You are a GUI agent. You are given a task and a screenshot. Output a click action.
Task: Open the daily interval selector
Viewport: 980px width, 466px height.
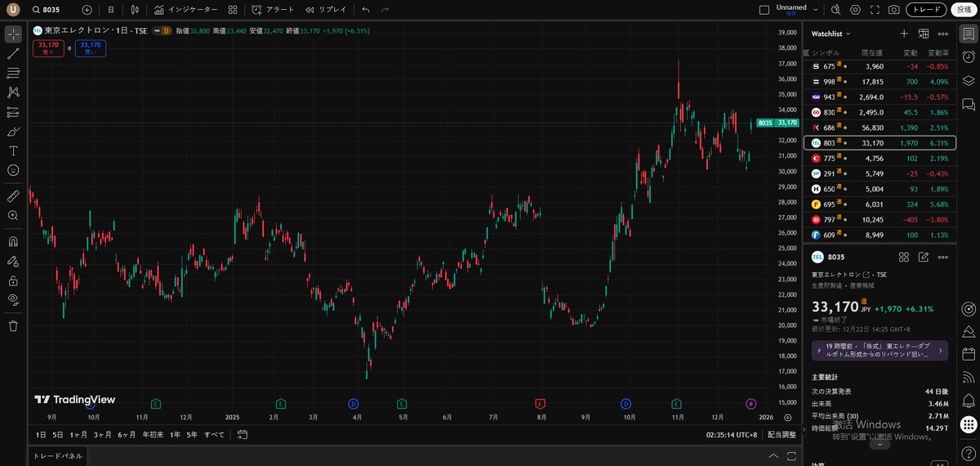coord(111,10)
